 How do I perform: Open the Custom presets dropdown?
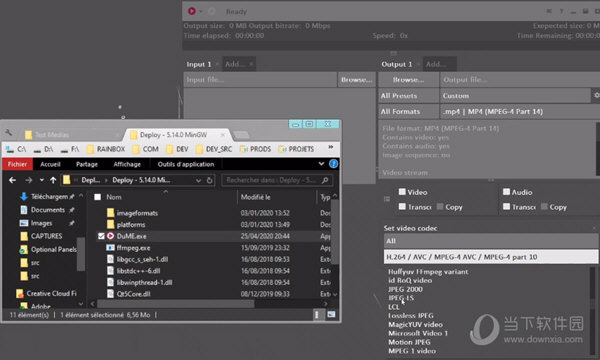515,96
